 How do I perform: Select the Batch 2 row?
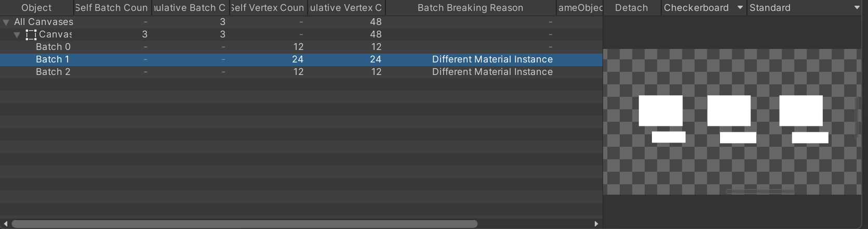(301, 72)
